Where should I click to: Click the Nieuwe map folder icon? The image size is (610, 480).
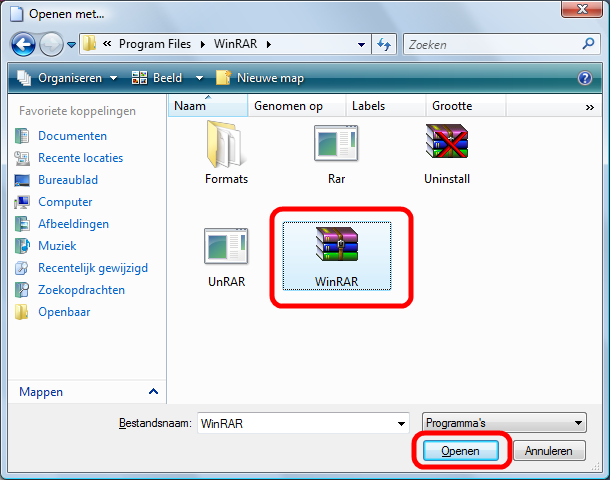point(223,78)
